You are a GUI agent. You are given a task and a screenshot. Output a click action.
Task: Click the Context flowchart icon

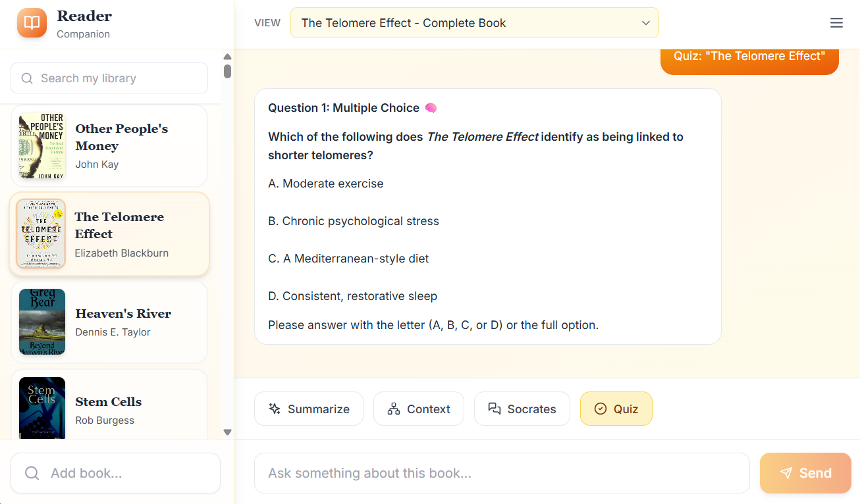point(394,409)
